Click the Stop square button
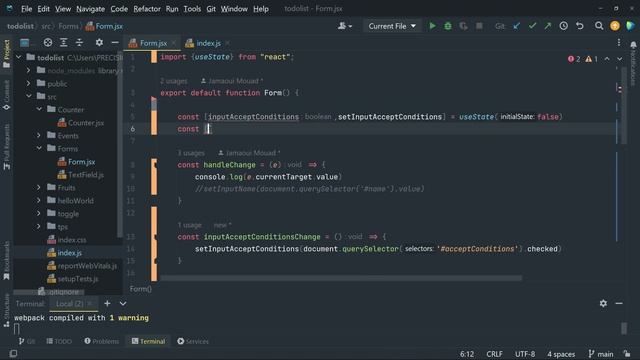Screen dimensions: 640x360 click(479, 26)
